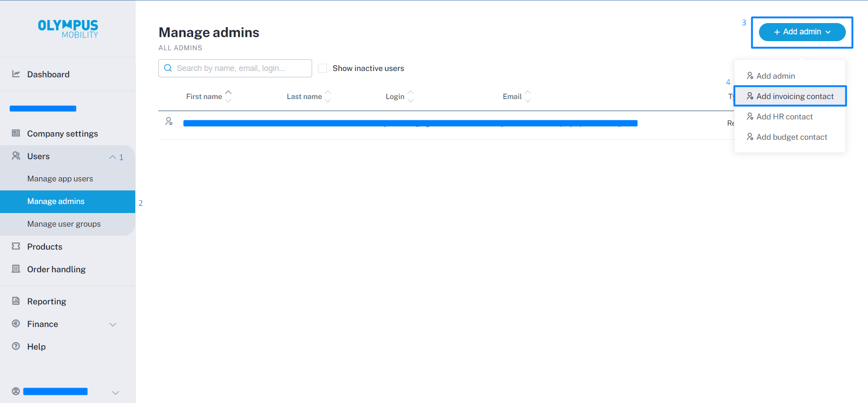Select Add admin from dropdown menu

tap(790, 76)
